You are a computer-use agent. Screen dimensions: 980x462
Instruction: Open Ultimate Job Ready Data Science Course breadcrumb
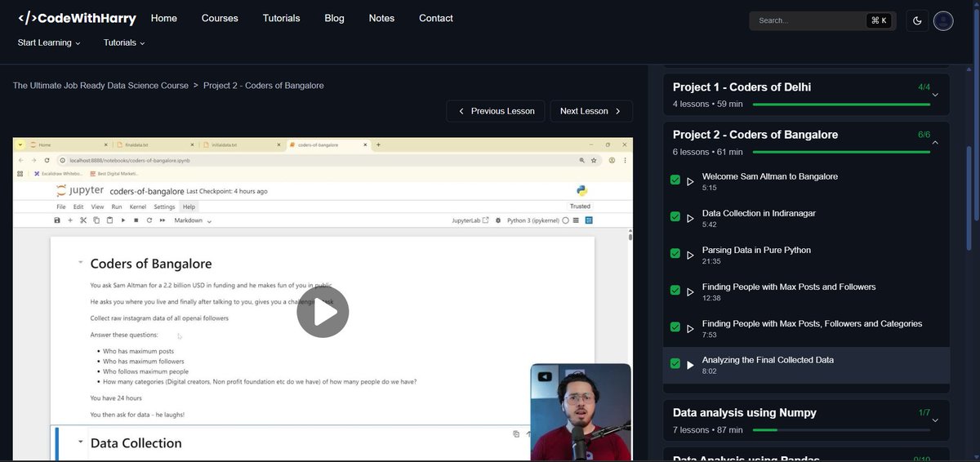(100, 86)
